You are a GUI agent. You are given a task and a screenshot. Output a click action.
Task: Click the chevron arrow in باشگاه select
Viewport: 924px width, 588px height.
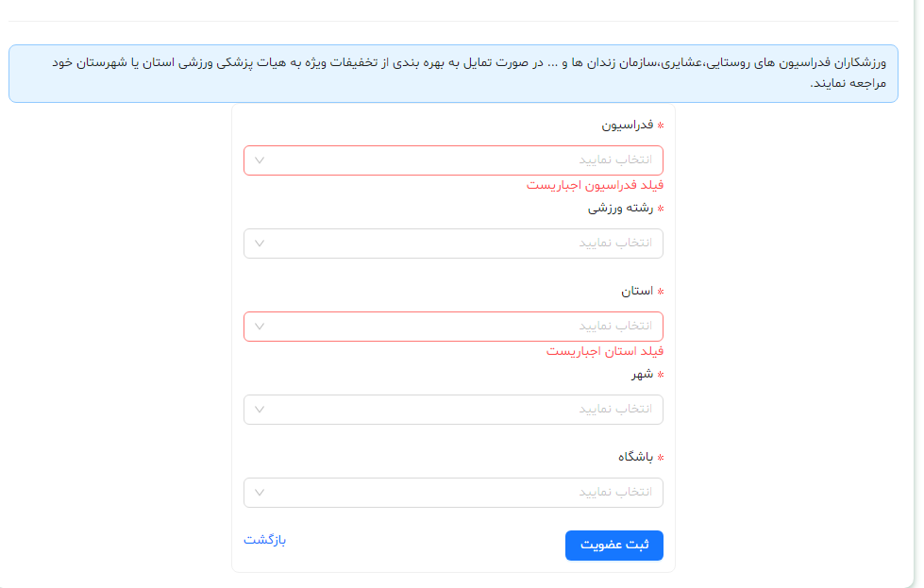click(x=260, y=493)
